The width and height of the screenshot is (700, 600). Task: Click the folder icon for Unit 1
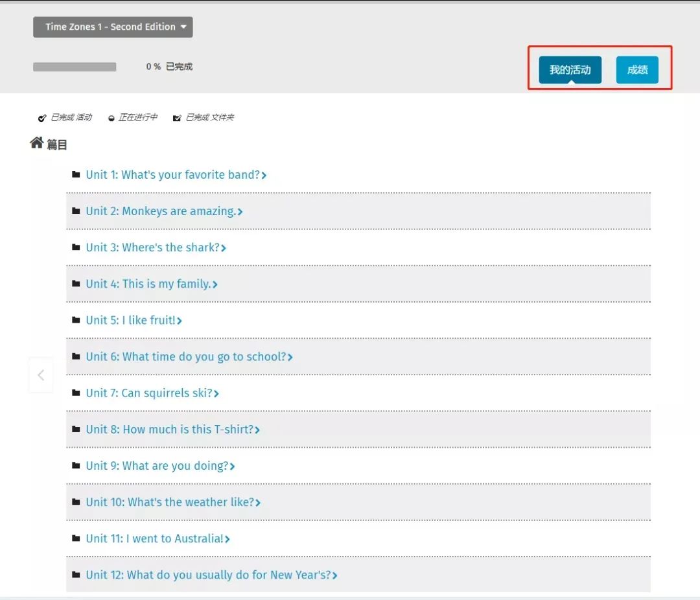click(x=76, y=174)
